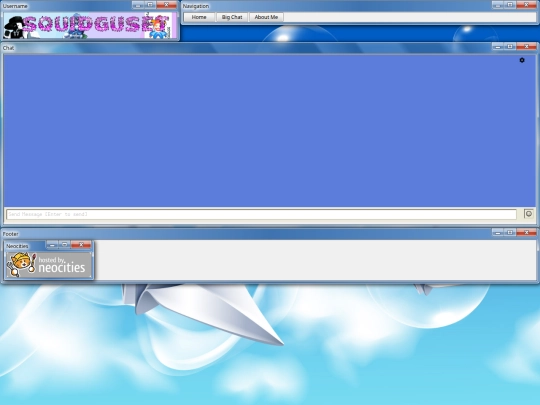Minimize the Username window
The height and width of the screenshot is (405, 540).
coord(138,5)
